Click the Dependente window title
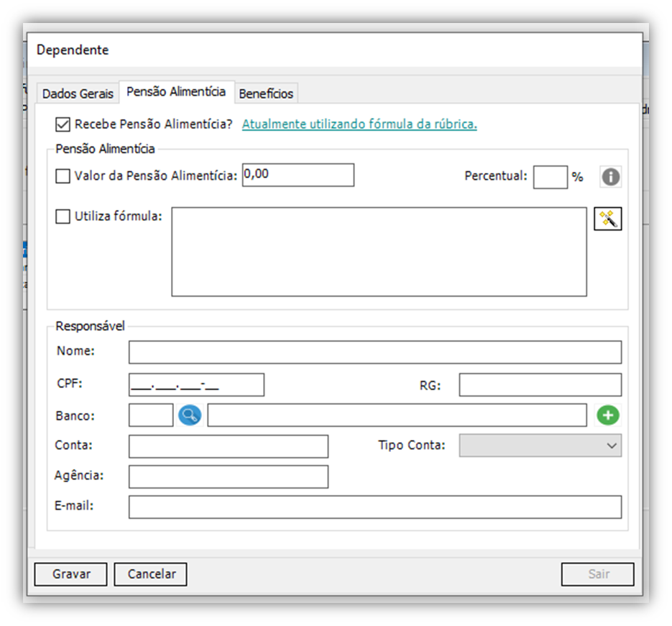 pyautogui.click(x=73, y=50)
